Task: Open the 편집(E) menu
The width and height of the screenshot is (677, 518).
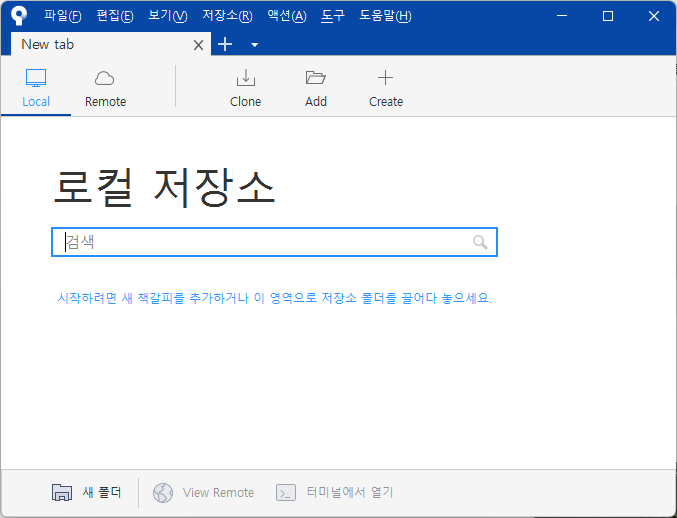Action: click(115, 16)
